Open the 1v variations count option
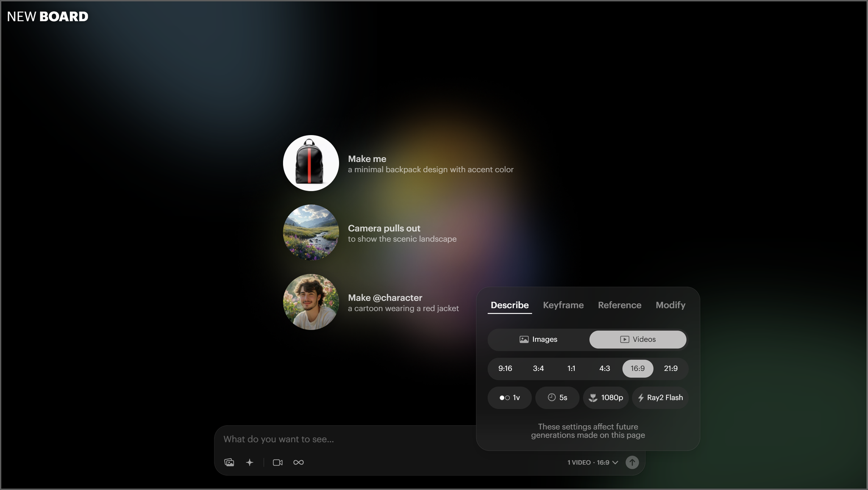 [x=509, y=398]
